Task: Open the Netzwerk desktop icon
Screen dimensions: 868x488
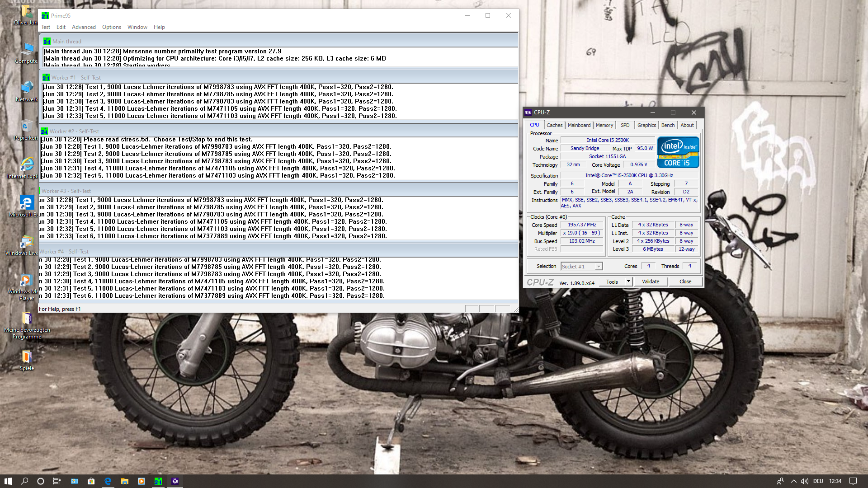Action: pyautogui.click(x=27, y=92)
